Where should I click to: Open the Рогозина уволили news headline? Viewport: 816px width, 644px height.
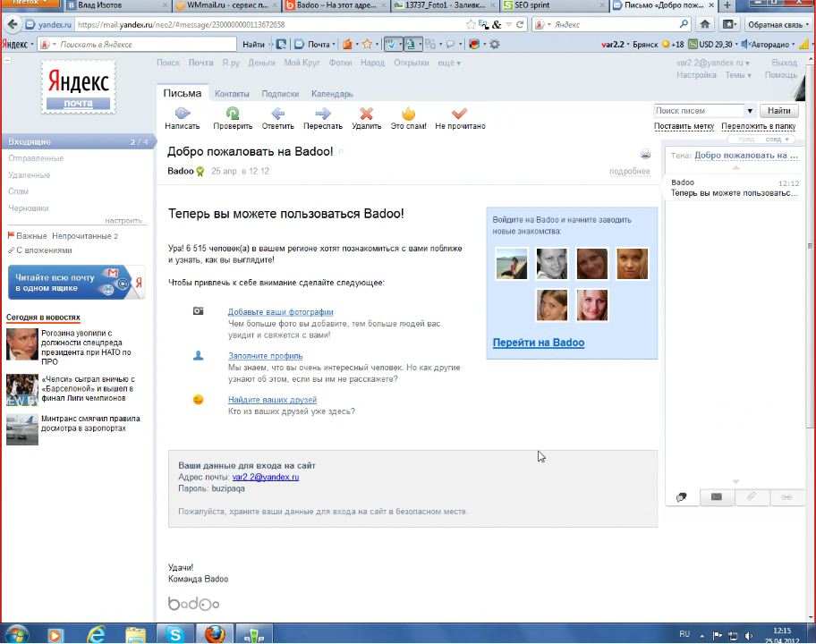click(87, 347)
